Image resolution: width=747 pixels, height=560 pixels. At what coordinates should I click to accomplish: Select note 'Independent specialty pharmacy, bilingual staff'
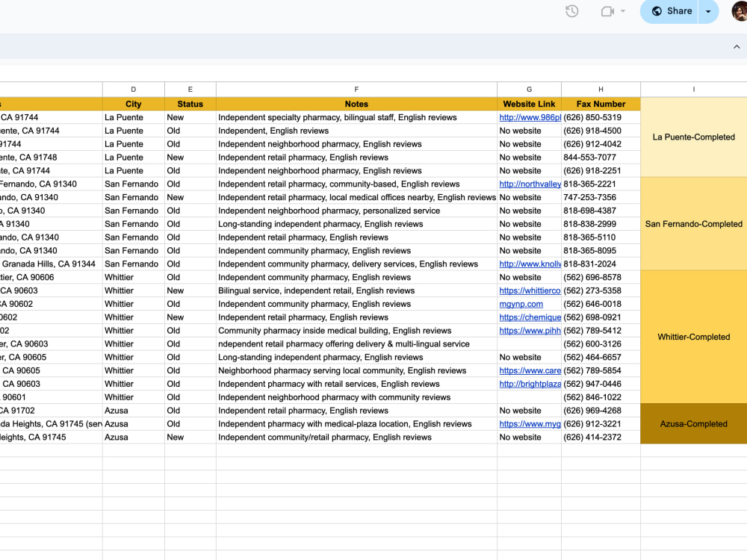point(356,117)
